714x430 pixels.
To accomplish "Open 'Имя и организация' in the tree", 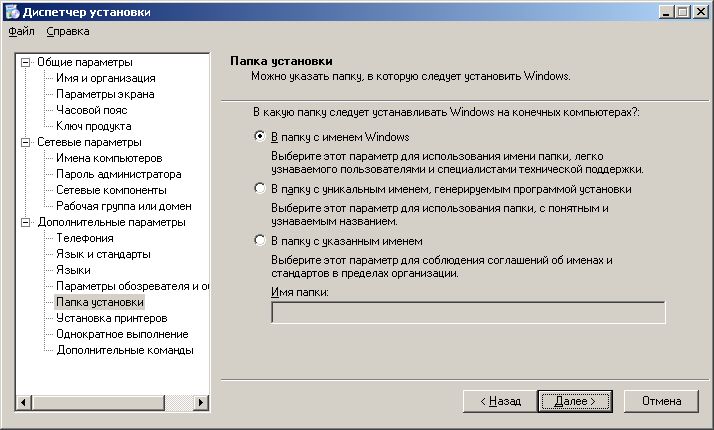I will (x=105, y=78).
